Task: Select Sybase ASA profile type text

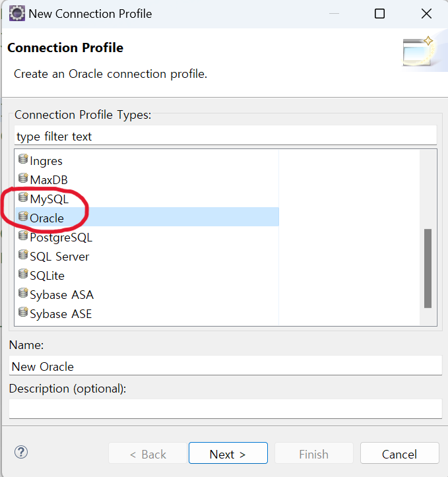Action: [62, 295]
